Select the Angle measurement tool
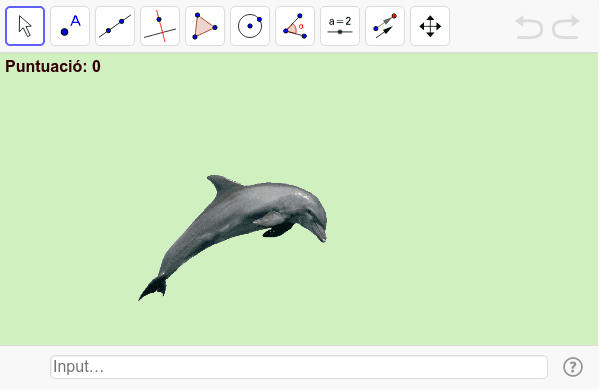Screen dimensions: 600x390 point(295,26)
